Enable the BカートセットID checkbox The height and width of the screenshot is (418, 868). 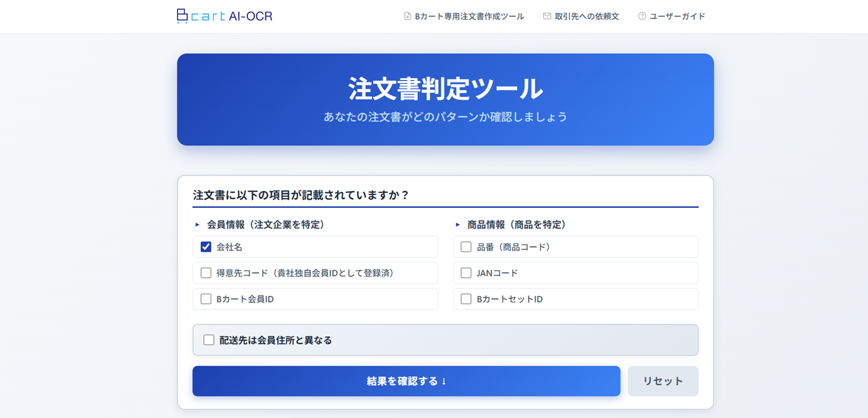pyautogui.click(x=466, y=299)
